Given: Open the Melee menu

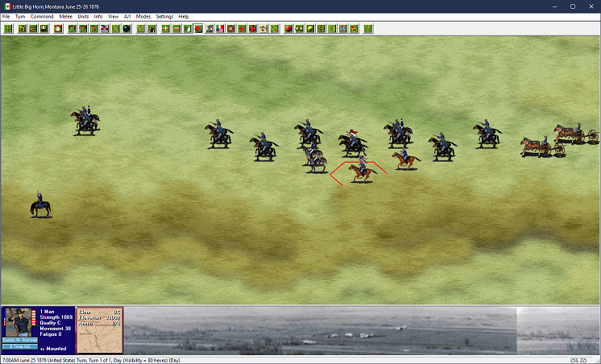Looking at the screenshot, I should click(x=65, y=16).
